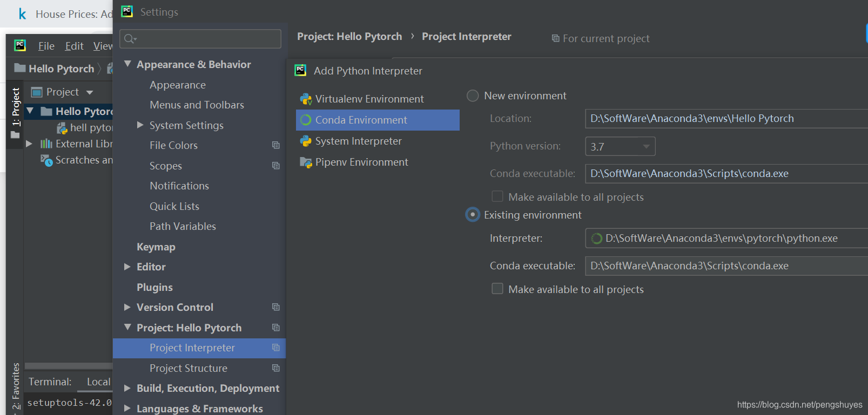The width and height of the screenshot is (868, 415).
Task: Open Path Variables settings page
Action: tap(183, 226)
